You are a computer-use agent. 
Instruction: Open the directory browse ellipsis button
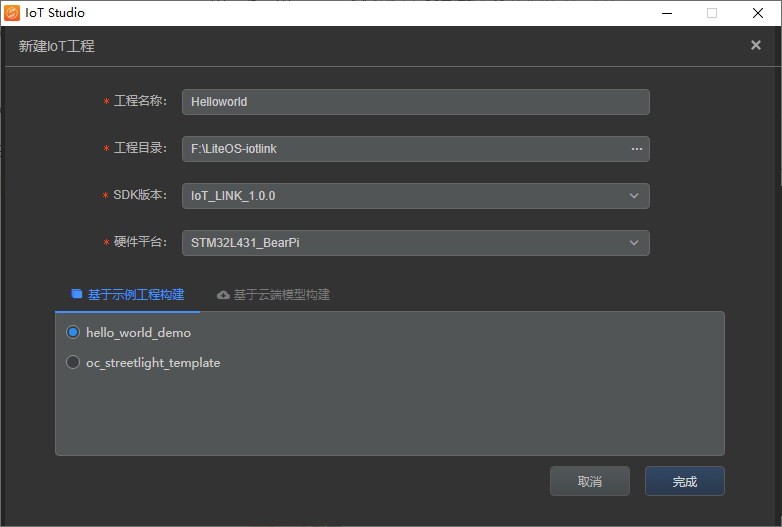636,149
